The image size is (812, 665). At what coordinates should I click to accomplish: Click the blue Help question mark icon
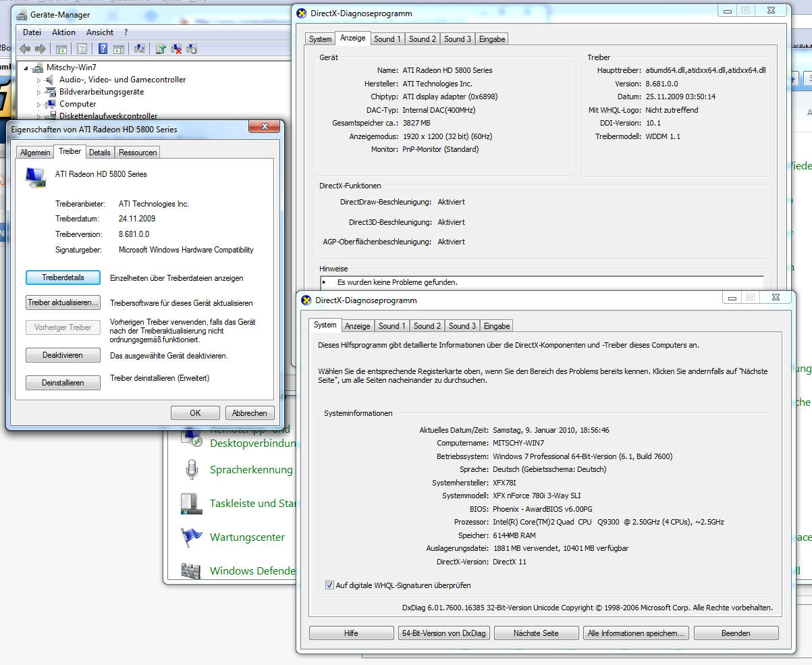pyautogui.click(x=103, y=49)
